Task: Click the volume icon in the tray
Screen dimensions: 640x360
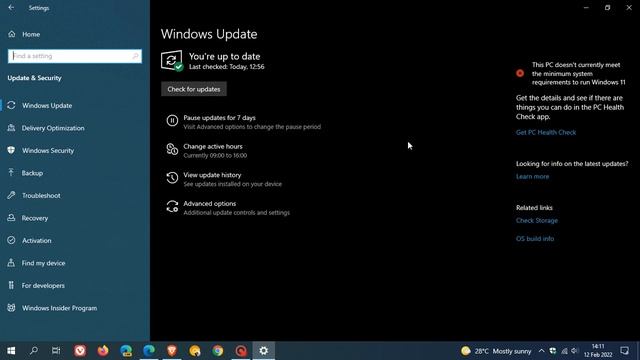Action: pos(575,351)
